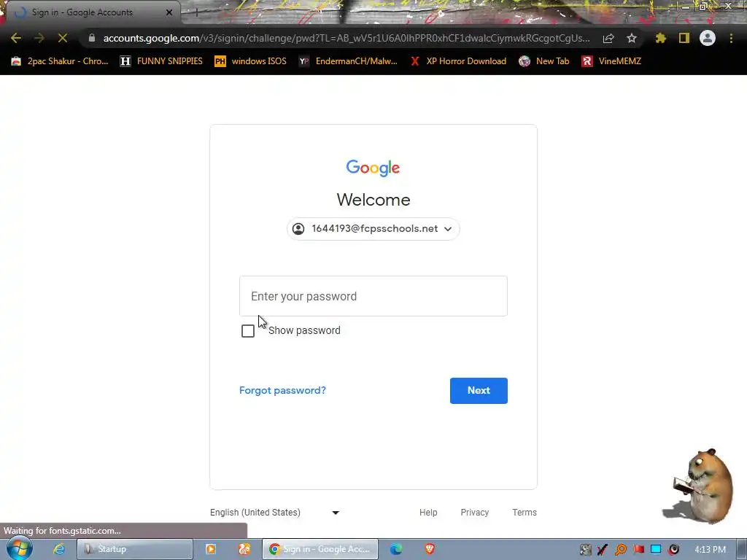This screenshot has height=560, width=747.
Task: Click the blue monitor tray icon
Action: (656, 550)
